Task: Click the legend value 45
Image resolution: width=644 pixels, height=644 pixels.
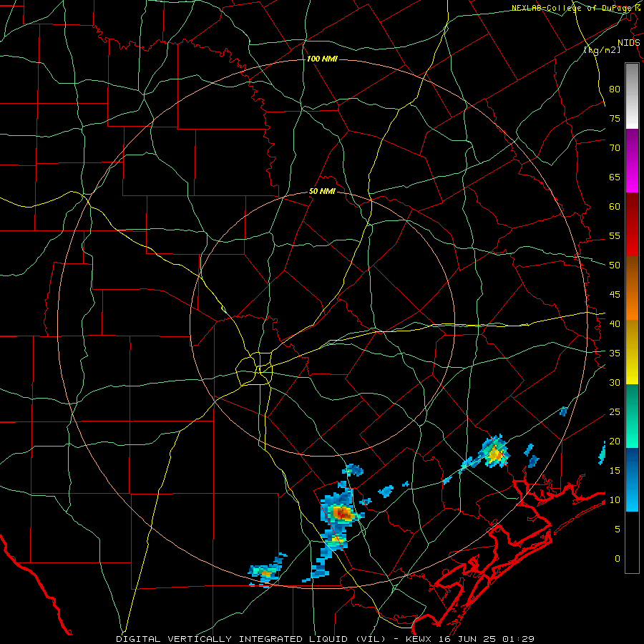Action: pyautogui.click(x=615, y=295)
